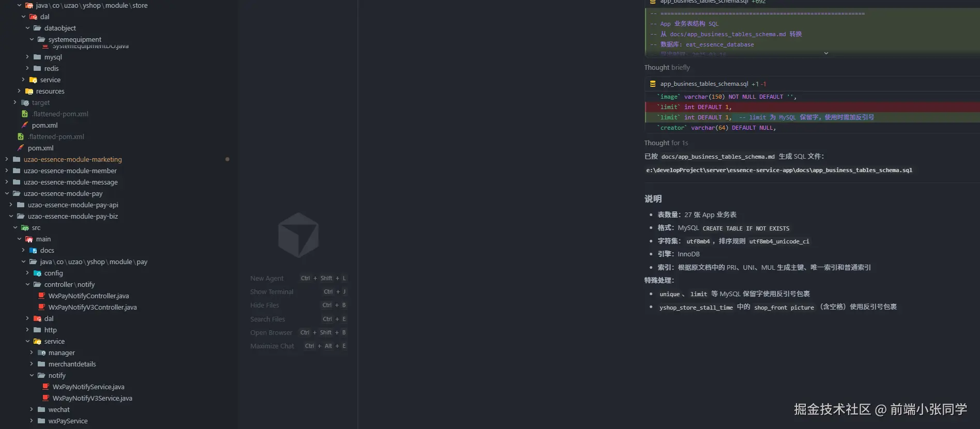This screenshot has width=980, height=429.
Task: Click the 'shop_front picture' inline code
Action: coord(784,308)
